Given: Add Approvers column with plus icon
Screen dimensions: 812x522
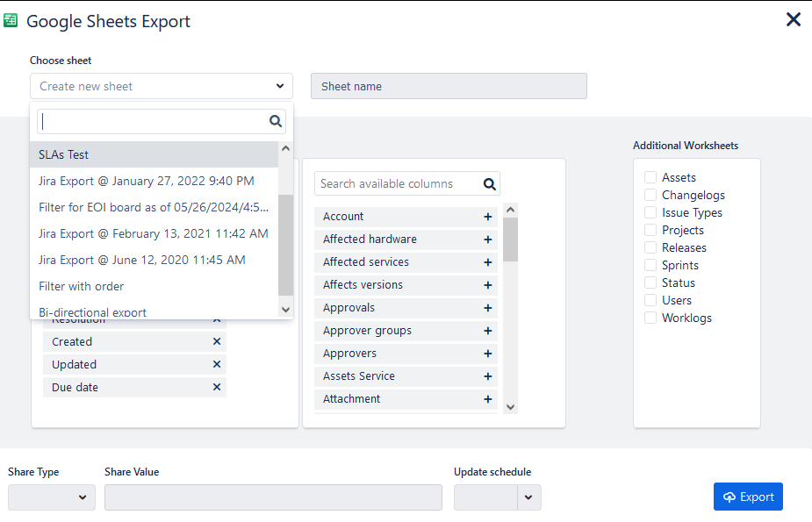Looking at the screenshot, I should pos(488,354).
